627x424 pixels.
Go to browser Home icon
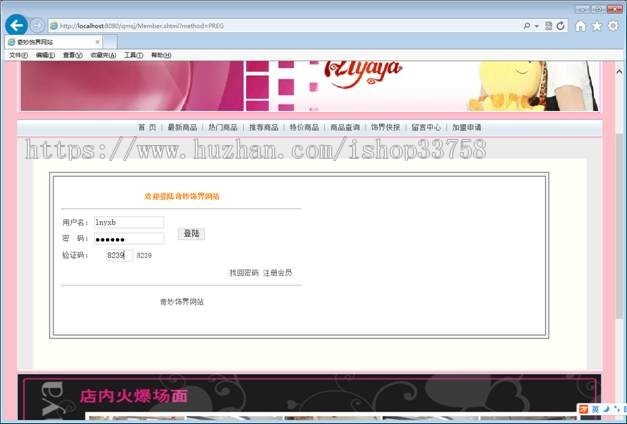[x=580, y=26]
